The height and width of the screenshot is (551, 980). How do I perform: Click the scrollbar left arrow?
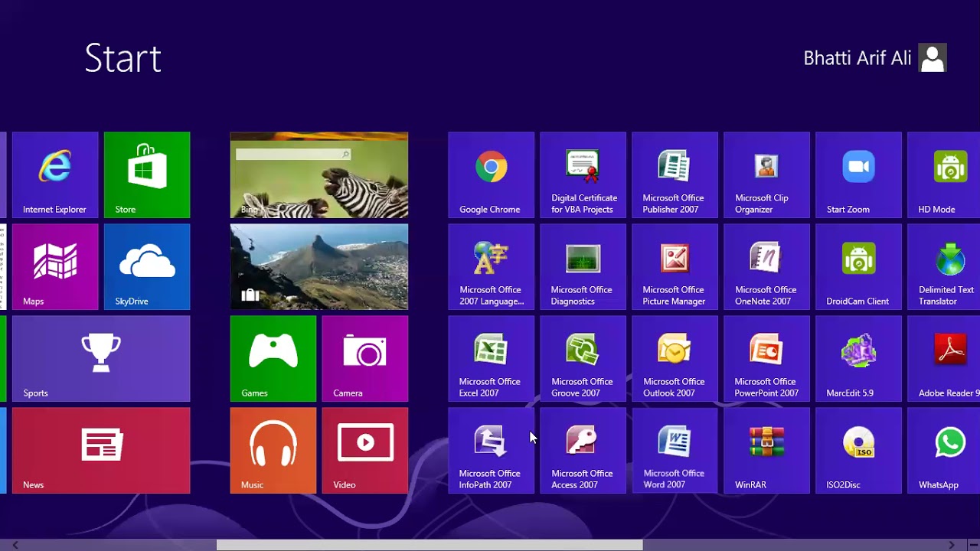(x=15, y=545)
